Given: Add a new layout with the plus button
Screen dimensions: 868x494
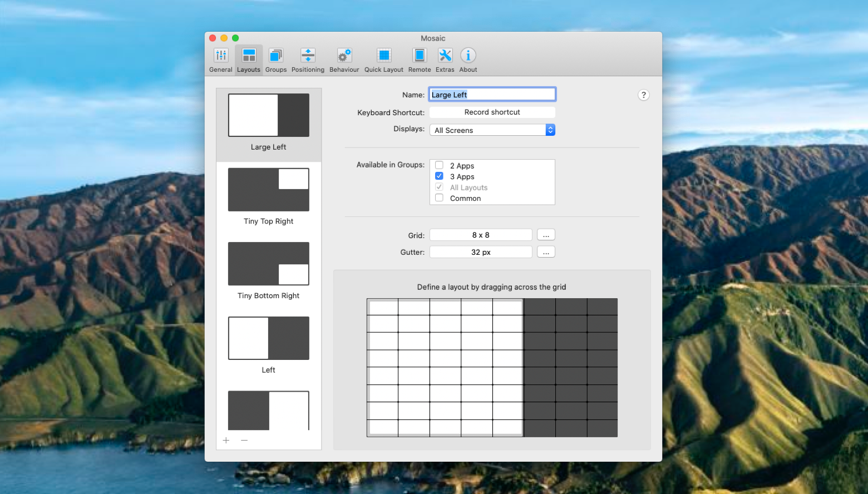Looking at the screenshot, I should coord(226,440).
